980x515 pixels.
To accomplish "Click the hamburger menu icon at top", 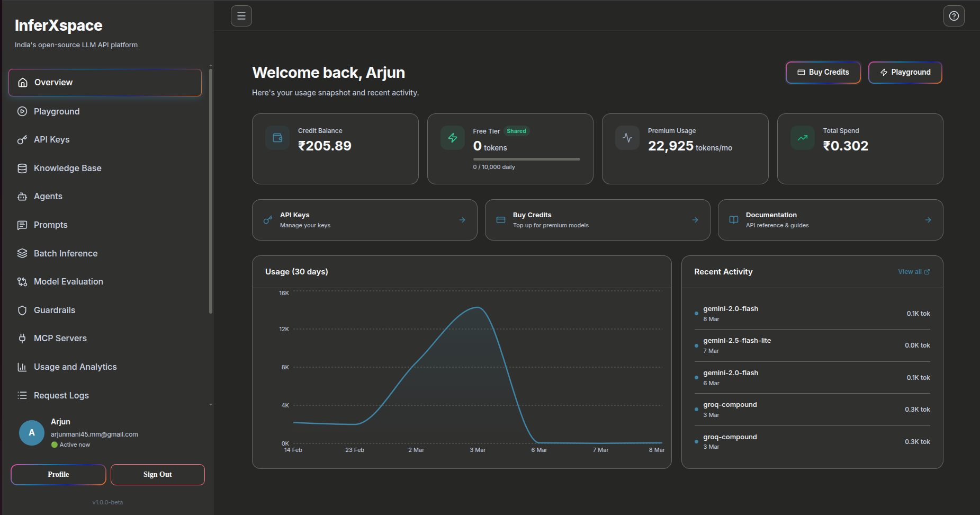I will (241, 16).
